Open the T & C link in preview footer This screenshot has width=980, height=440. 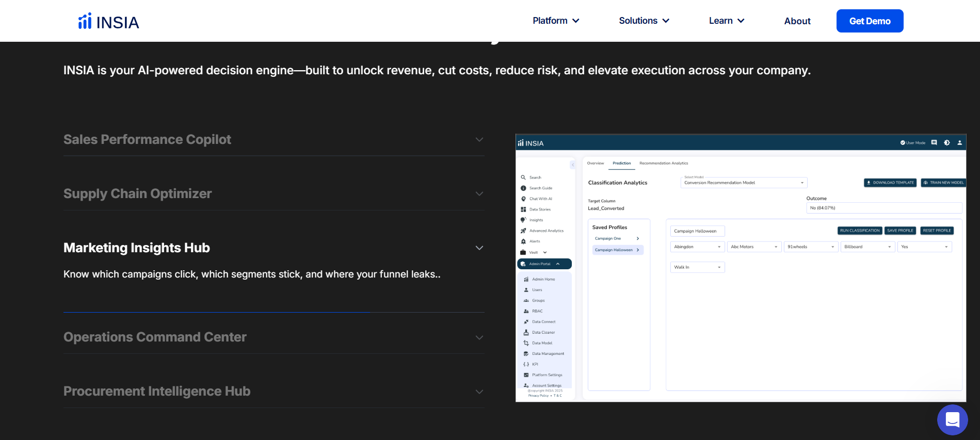(558, 396)
